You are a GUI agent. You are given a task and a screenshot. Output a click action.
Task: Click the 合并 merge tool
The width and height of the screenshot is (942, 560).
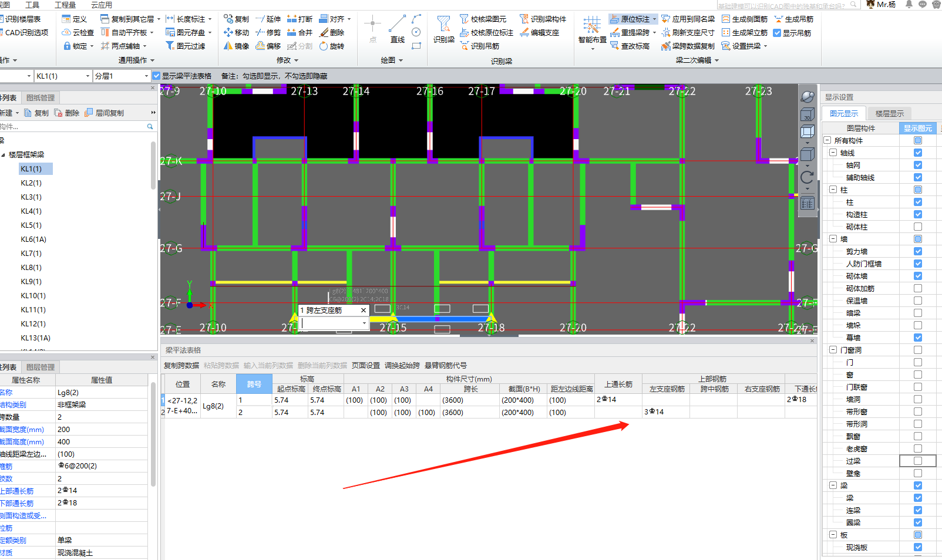[300, 33]
